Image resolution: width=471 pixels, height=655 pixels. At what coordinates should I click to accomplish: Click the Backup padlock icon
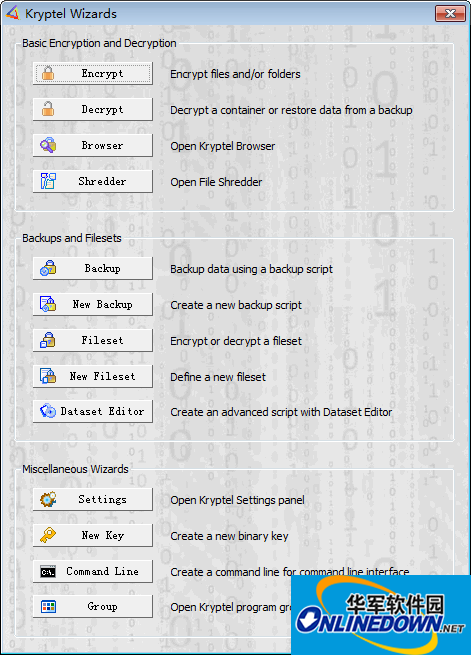(x=48, y=269)
